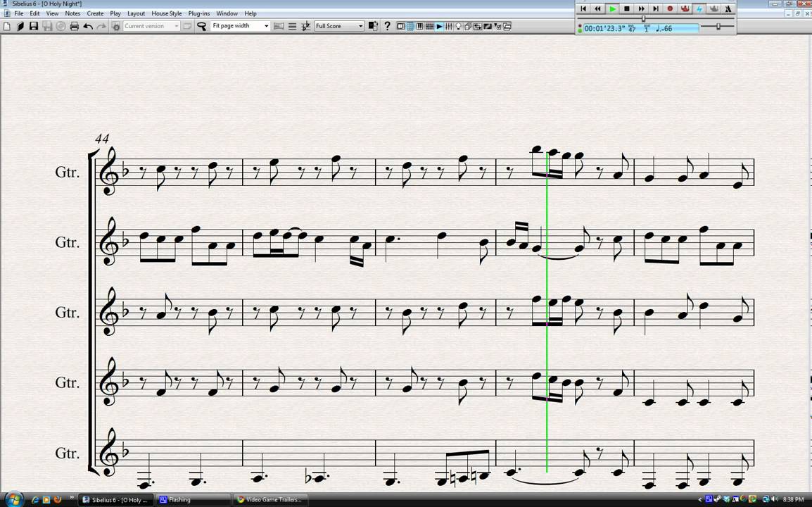Image resolution: width=812 pixels, height=507 pixels.
Task: Click the red Live Tempo icon
Action: [x=685, y=9]
